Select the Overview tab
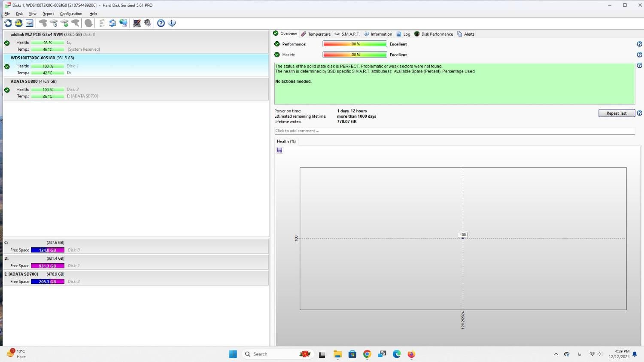The image size is (644, 362). coord(285,33)
